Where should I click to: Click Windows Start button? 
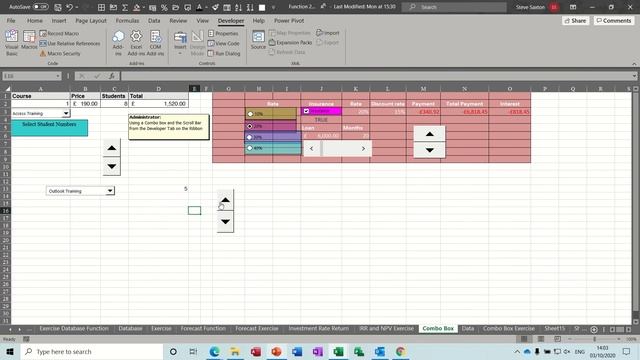(10, 351)
